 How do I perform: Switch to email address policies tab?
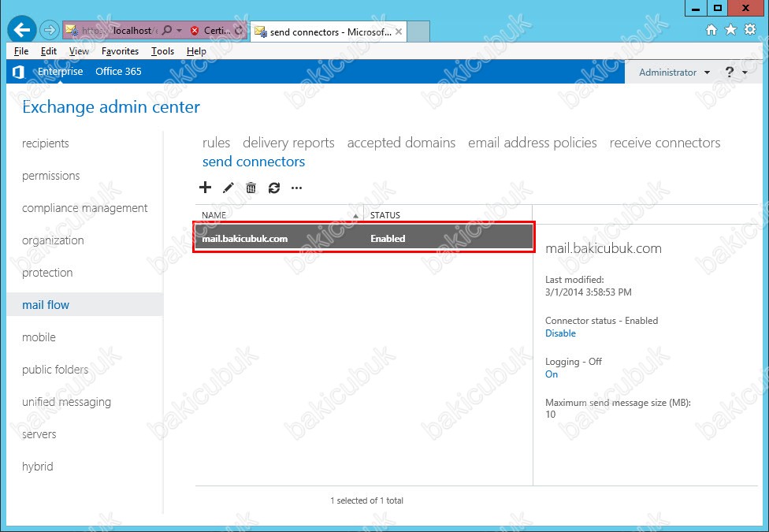point(532,143)
